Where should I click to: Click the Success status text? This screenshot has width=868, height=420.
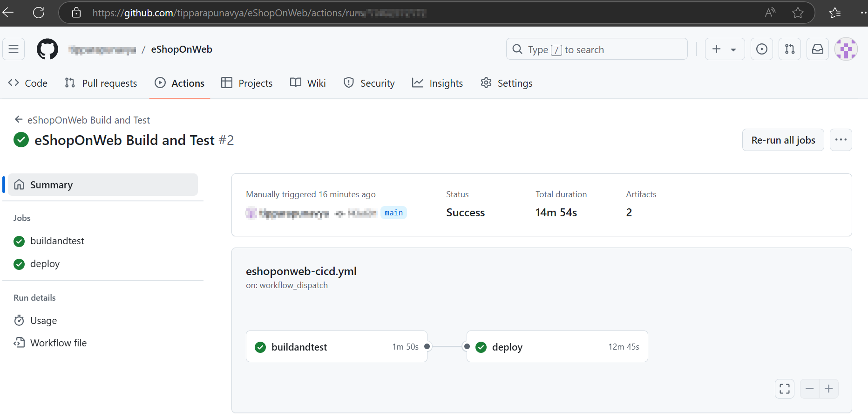465,213
